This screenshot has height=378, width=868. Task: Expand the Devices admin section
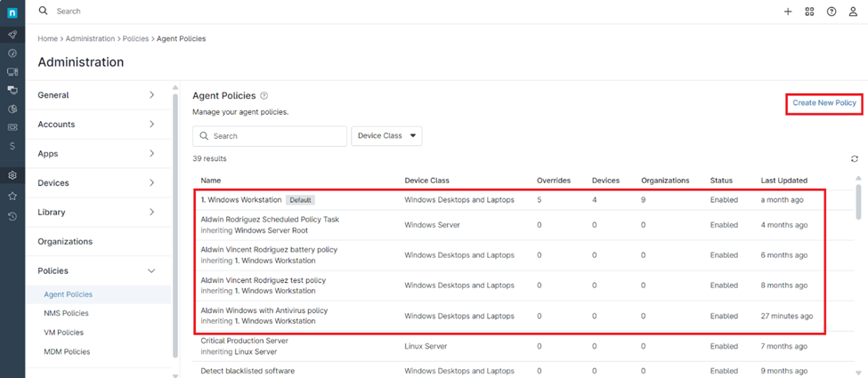click(97, 183)
